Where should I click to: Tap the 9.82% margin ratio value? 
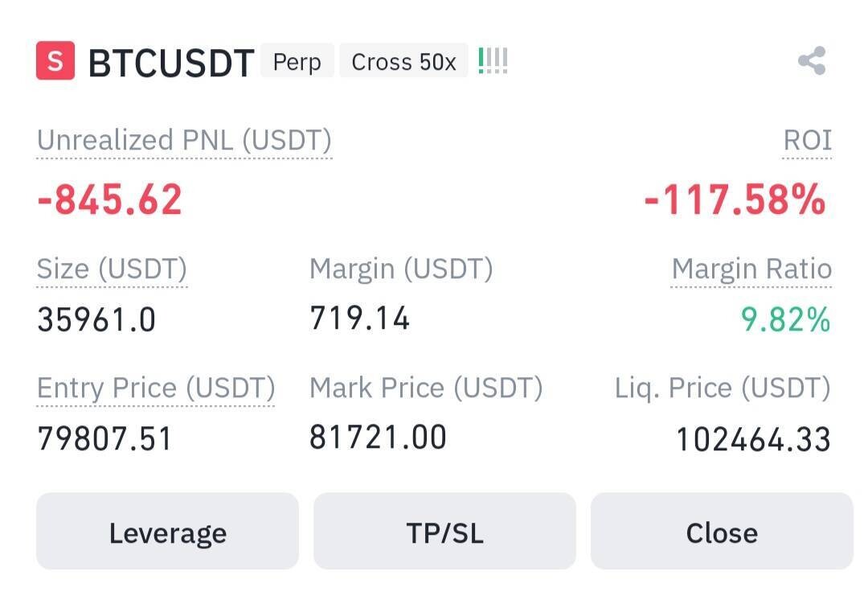coord(784,319)
